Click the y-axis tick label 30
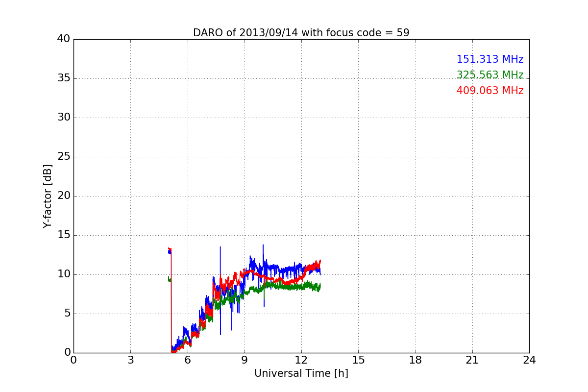588x392 pixels. coord(64,118)
